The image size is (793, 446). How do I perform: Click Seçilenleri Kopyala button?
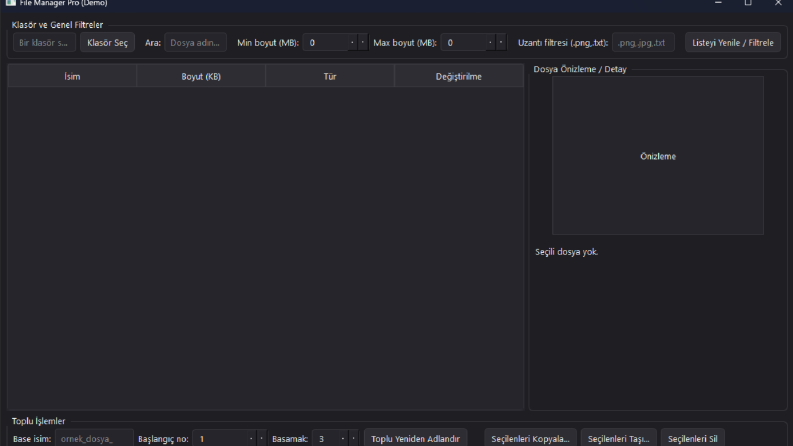(x=531, y=439)
